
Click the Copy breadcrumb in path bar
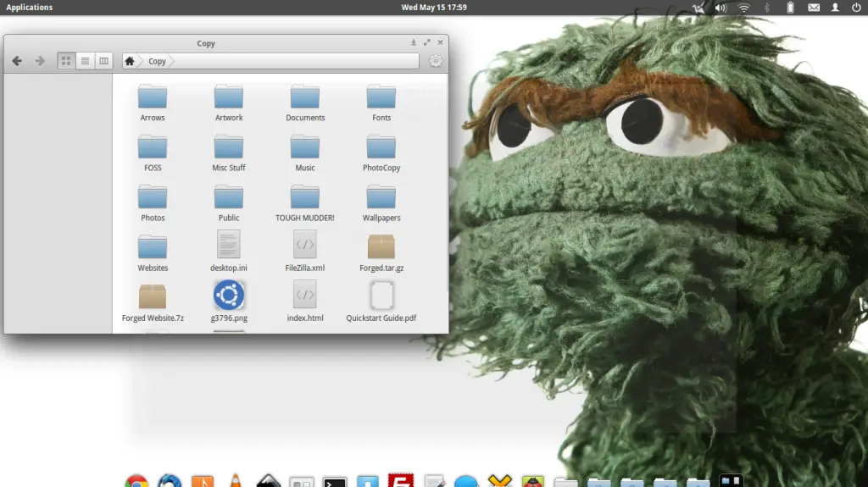pos(158,61)
